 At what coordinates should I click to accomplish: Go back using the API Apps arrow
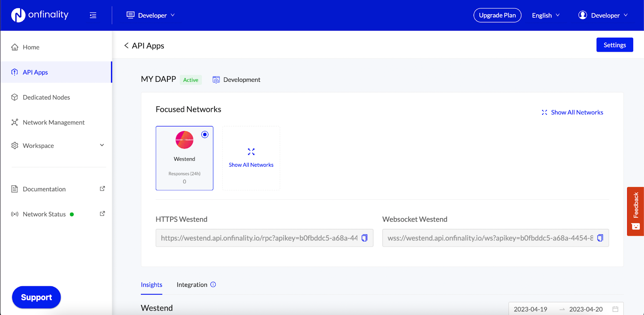coord(126,46)
